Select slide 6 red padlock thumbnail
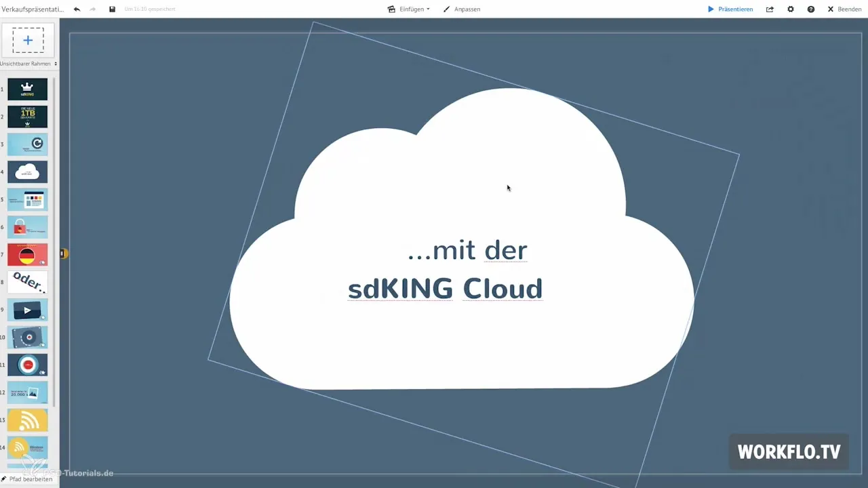 (x=28, y=227)
